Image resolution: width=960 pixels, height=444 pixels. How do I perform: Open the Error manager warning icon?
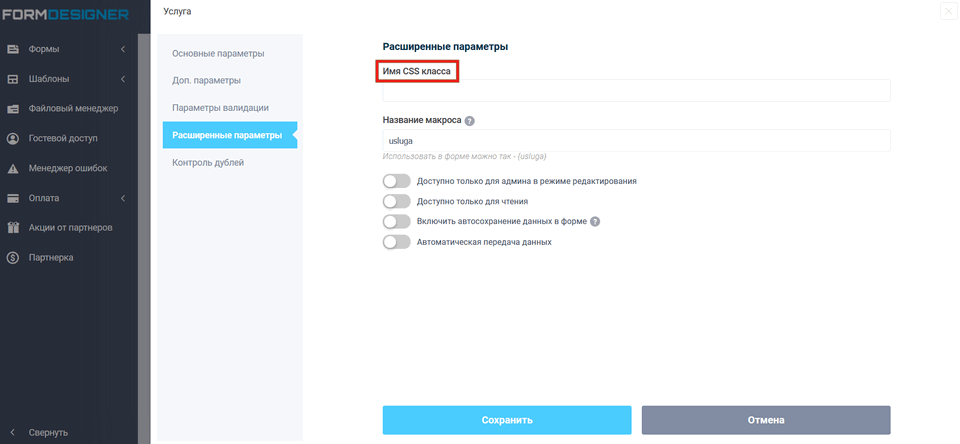click(13, 169)
